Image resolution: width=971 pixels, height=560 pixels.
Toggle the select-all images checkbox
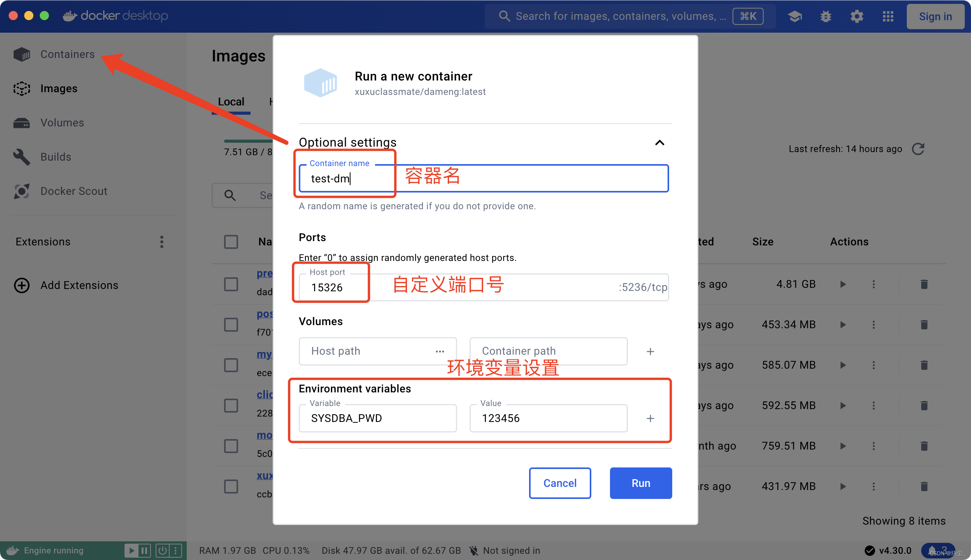(x=231, y=242)
